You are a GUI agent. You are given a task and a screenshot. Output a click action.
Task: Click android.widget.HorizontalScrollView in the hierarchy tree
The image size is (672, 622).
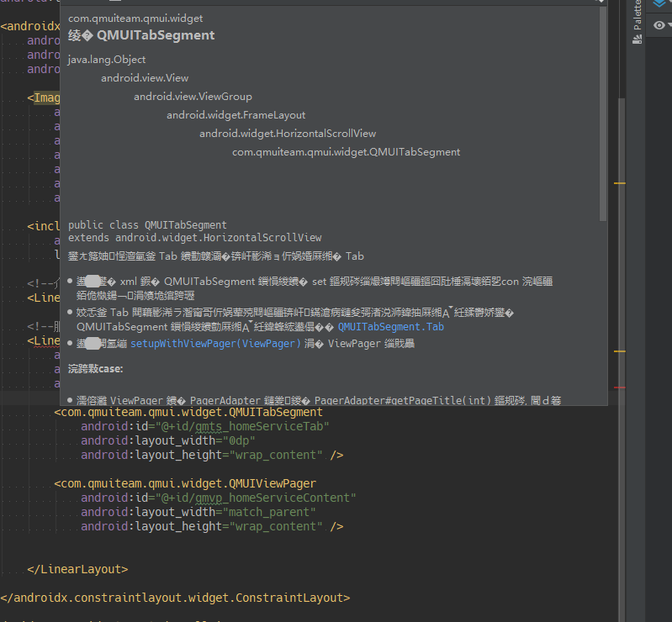(x=288, y=133)
